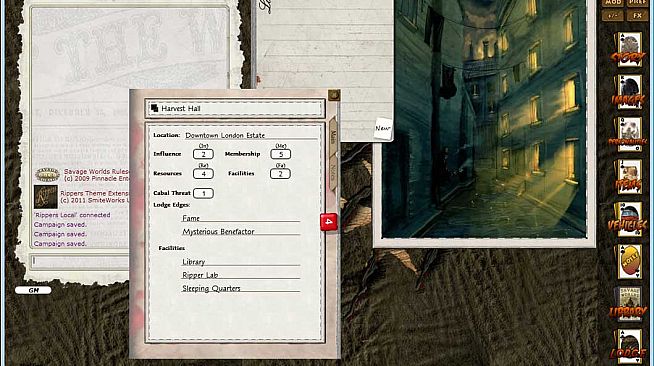Open the Story sidebar card
The height and width of the screenshot is (366, 654).
(x=629, y=49)
